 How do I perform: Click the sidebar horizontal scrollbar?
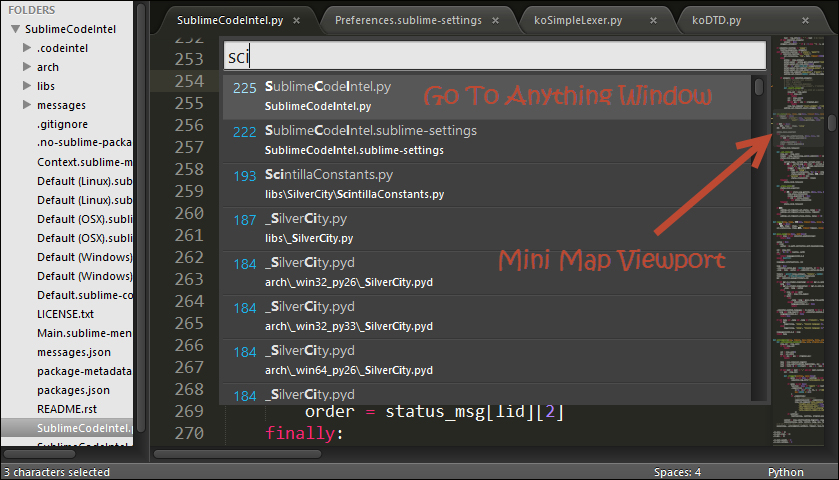pos(40,454)
